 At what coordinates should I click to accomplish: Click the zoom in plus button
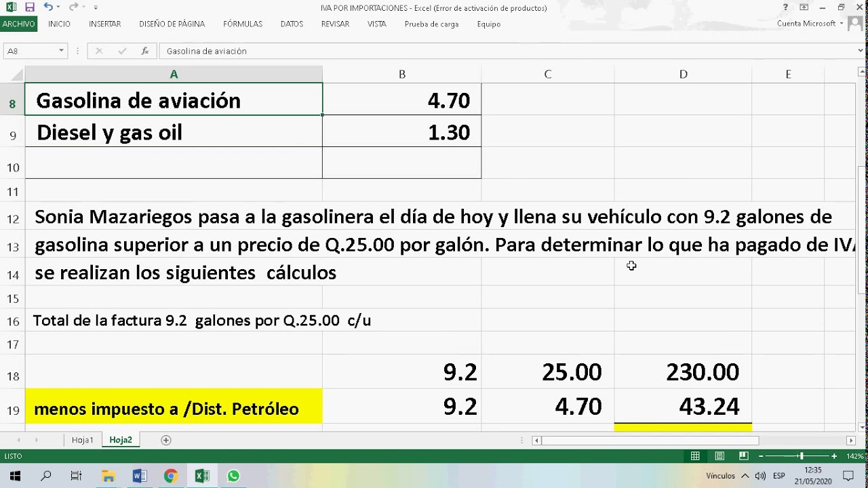pos(834,456)
